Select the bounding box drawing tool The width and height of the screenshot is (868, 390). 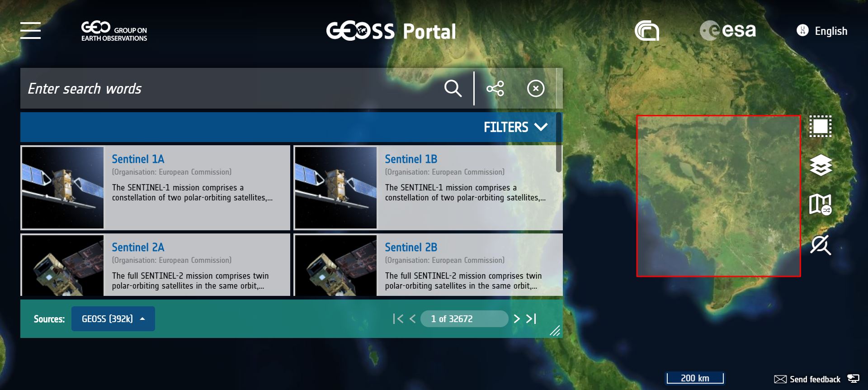click(820, 126)
